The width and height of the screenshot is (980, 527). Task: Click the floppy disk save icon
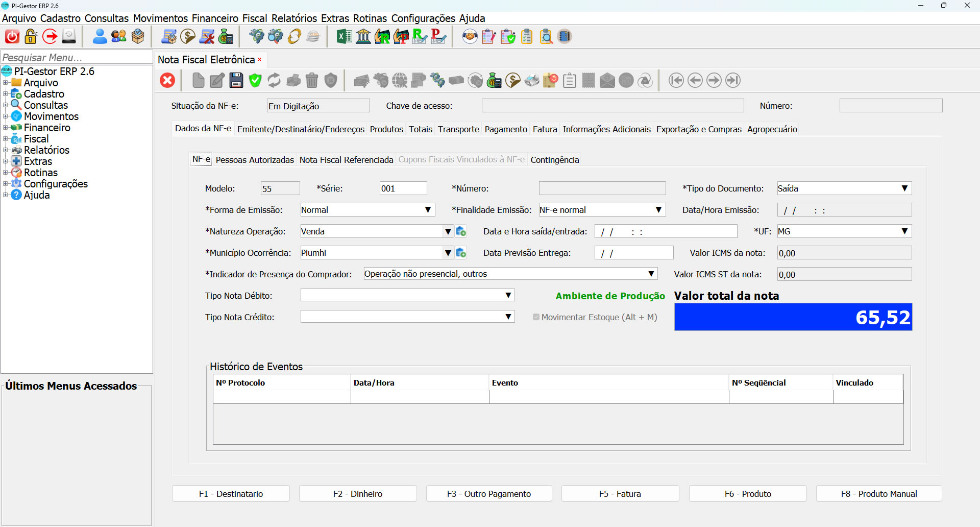[x=236, y=80]
